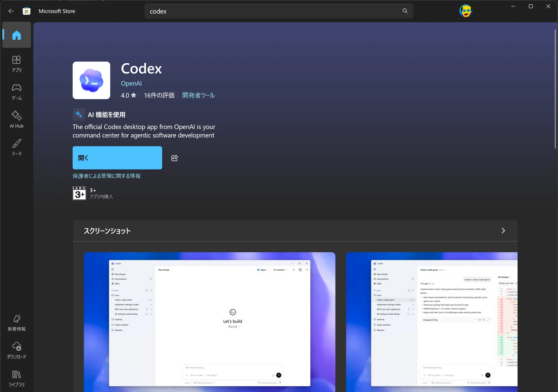The image size is (558, 392).
Task: Click the Codex app icon
Action: [91, 80]
